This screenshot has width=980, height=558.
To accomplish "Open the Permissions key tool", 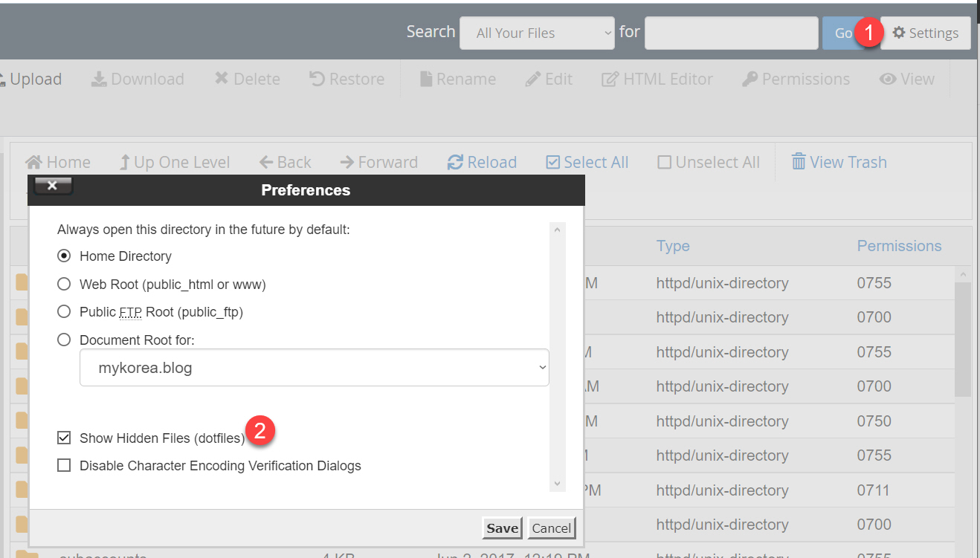I will (x=796, y=79).
